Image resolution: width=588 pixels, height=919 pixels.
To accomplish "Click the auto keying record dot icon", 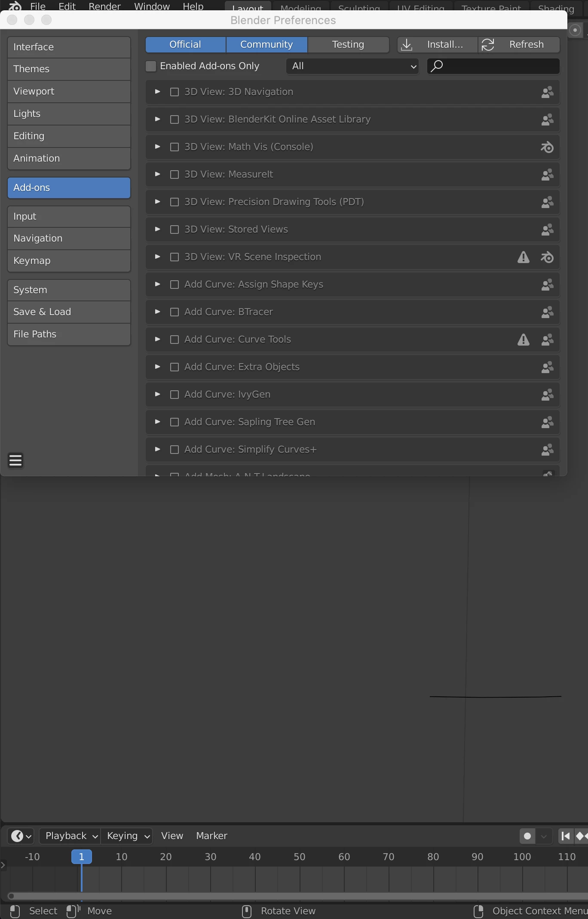I will click(x=527, y=836).
